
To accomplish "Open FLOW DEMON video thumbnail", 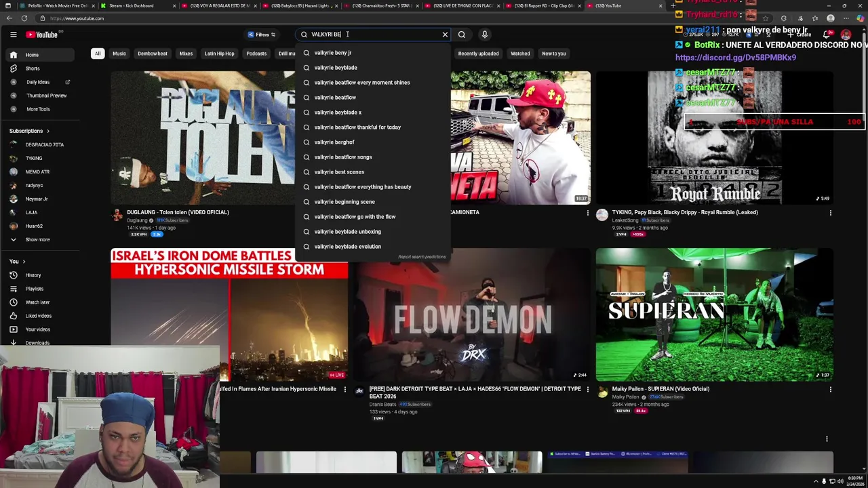I will coord(471,314).
